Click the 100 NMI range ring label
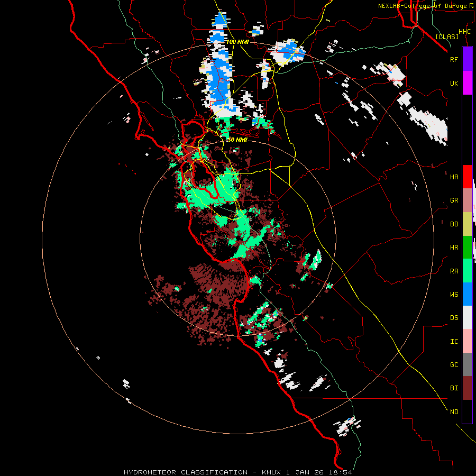 tap(237, 42)
